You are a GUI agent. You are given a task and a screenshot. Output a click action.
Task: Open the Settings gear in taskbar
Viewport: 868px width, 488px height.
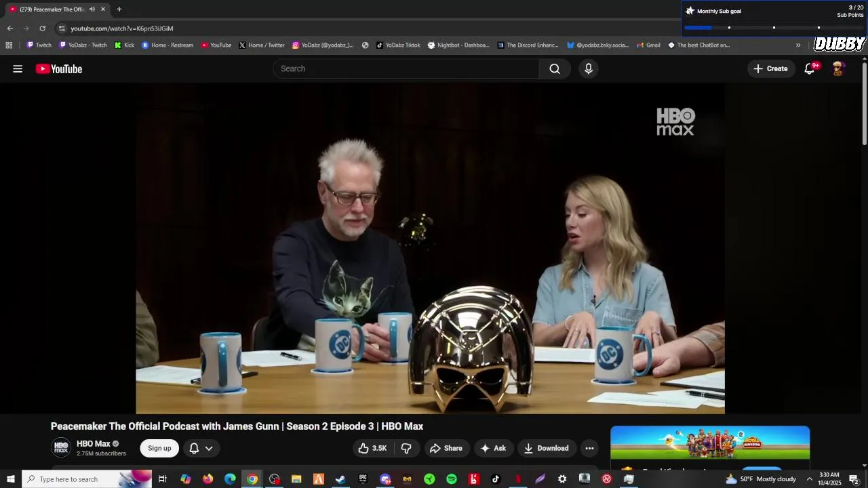[562, 479]
